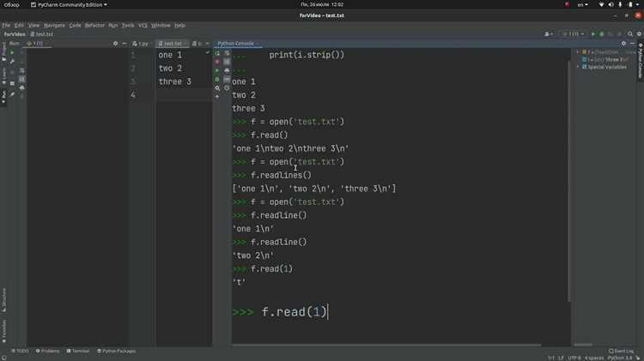
Task: Switch to the test.txt editor tab
Action: click(x=172, y=43)
